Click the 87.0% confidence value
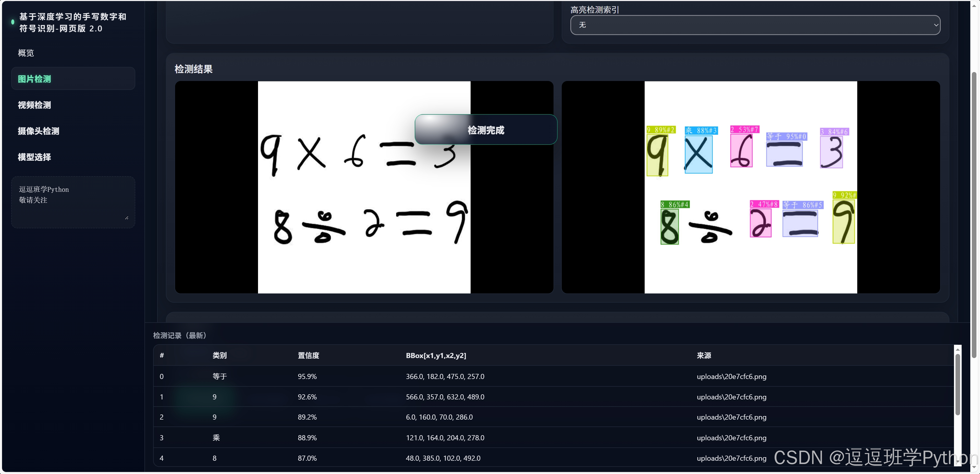This screenshot has height=474, width=980. (x=307, y=458)
